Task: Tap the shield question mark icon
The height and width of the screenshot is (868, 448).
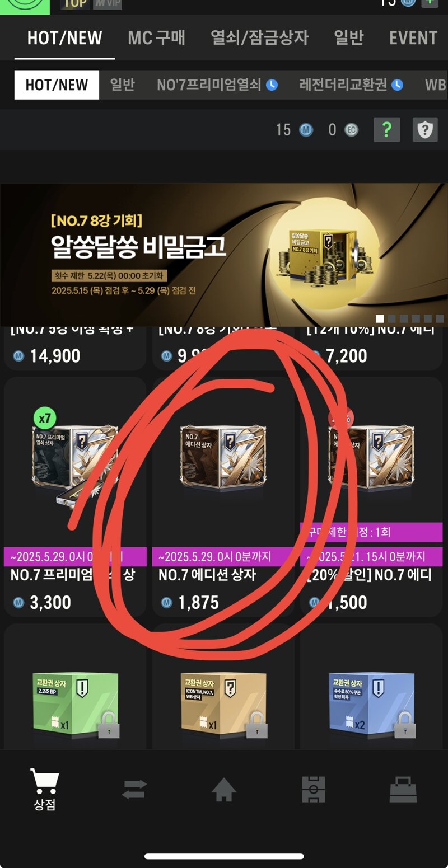Action: coord(425,130)
